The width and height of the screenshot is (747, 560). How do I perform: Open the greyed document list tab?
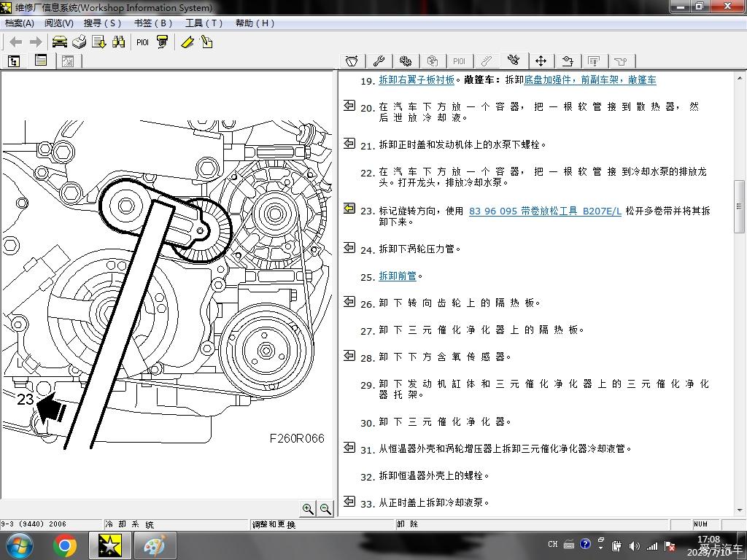point(594,61)
